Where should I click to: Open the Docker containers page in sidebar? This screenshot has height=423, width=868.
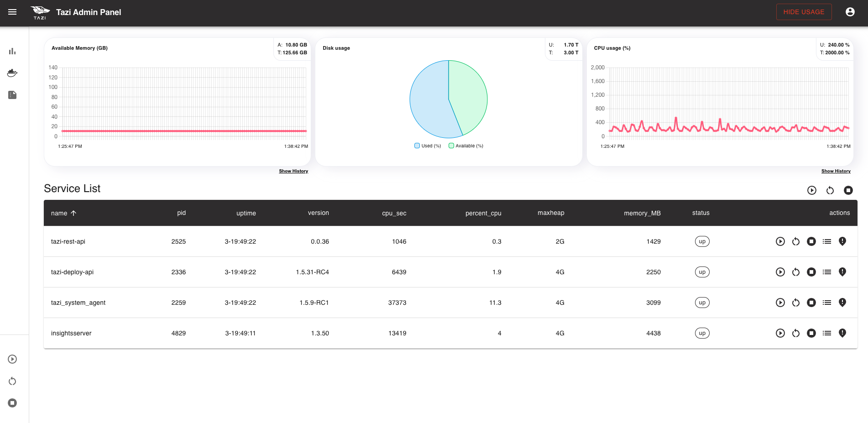12,73
